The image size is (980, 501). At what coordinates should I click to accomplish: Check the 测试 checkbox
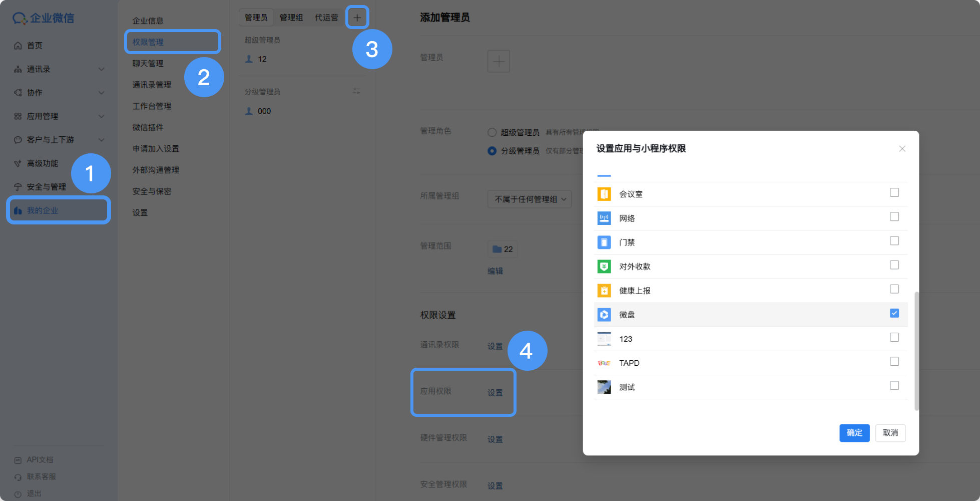coord(894,386)
